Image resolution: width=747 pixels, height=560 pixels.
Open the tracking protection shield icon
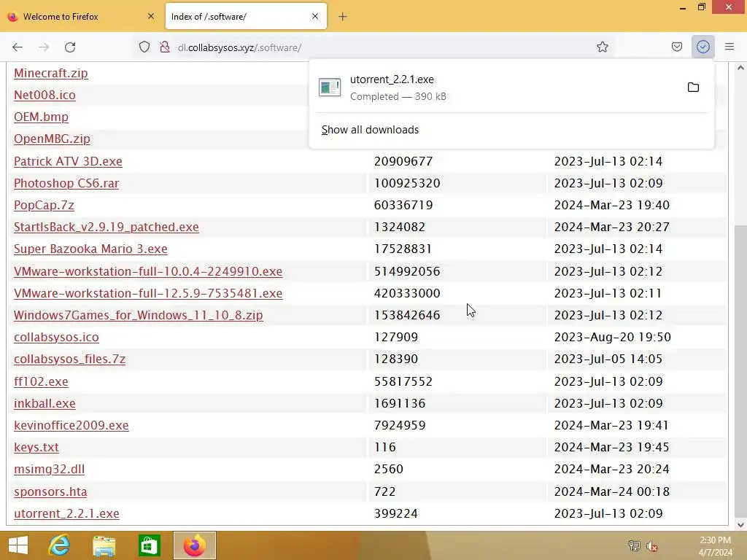(x=144, y=47)
